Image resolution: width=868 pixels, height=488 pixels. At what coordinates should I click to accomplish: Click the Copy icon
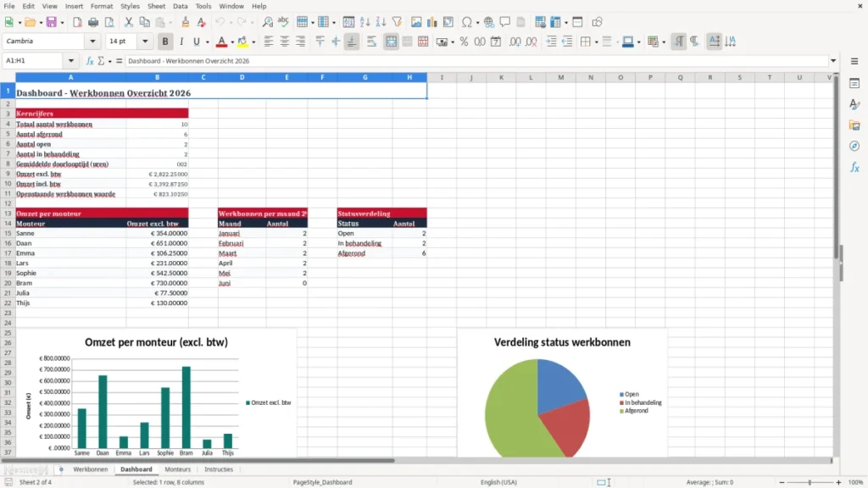click(144, 22)
